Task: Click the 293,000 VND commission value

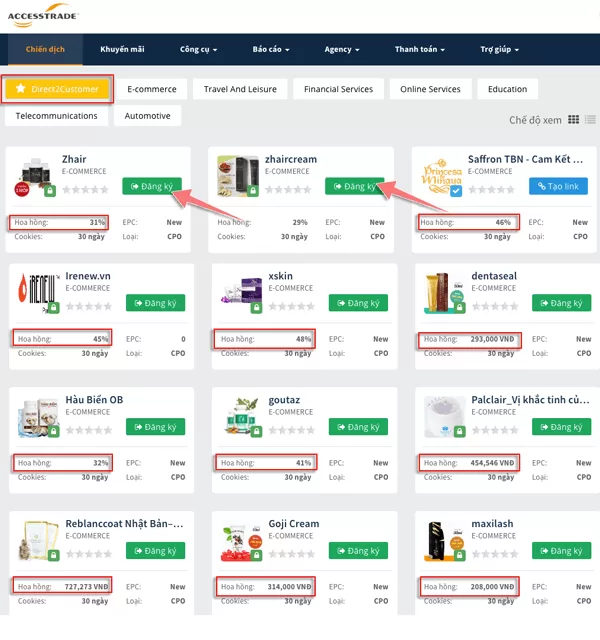Action: [x=492, y=339]
